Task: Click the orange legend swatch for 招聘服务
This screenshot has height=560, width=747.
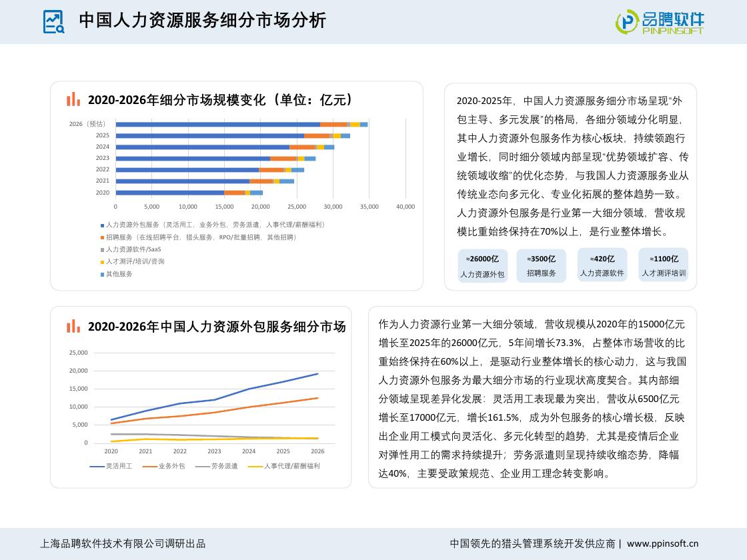Action: point(102,237)
